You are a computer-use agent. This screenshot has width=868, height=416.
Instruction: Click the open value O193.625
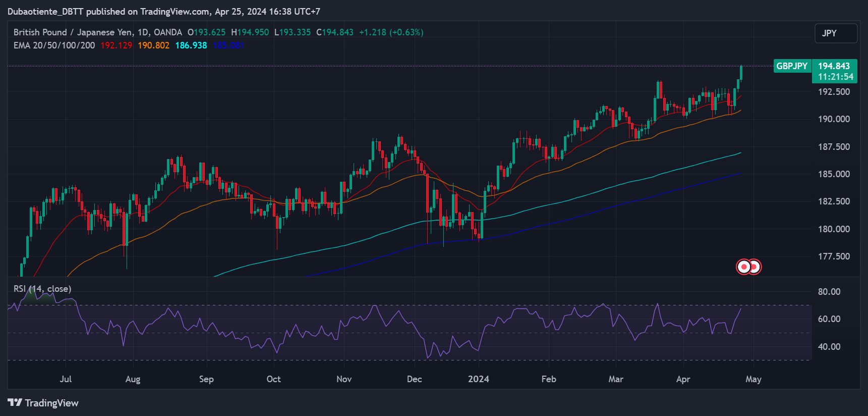point(206,32)
